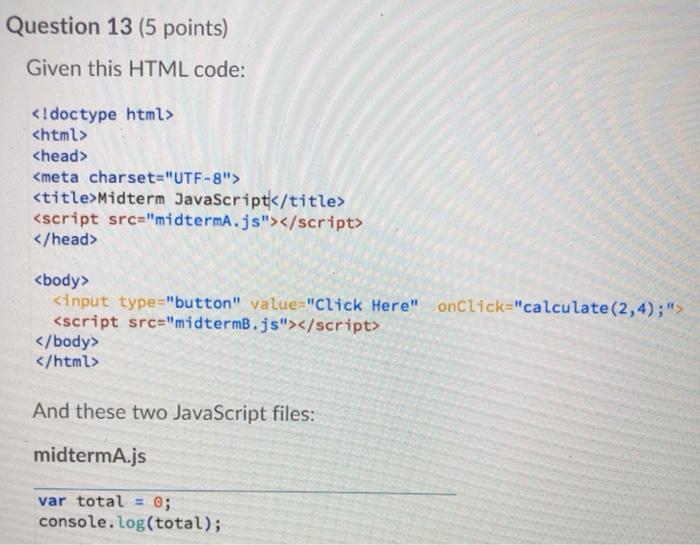700x545 pixels.
Task: Click the 'midtermA.js' file name heading
Action: 90,456
